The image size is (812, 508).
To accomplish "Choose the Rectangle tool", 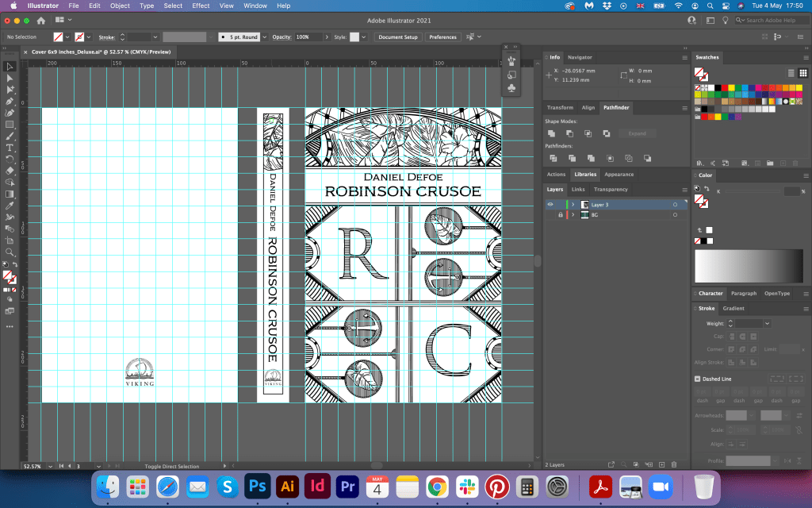I will (10, 125).
